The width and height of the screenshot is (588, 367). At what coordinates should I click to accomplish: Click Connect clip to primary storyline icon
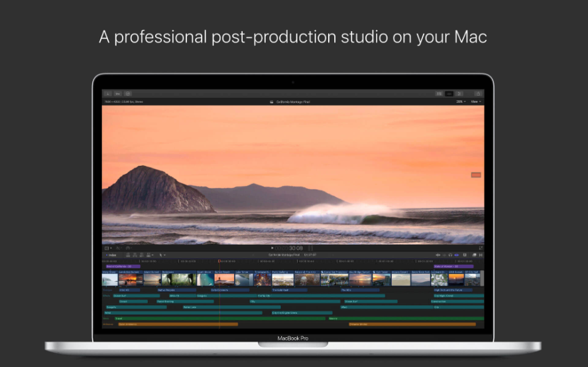(x=128, y=255)
